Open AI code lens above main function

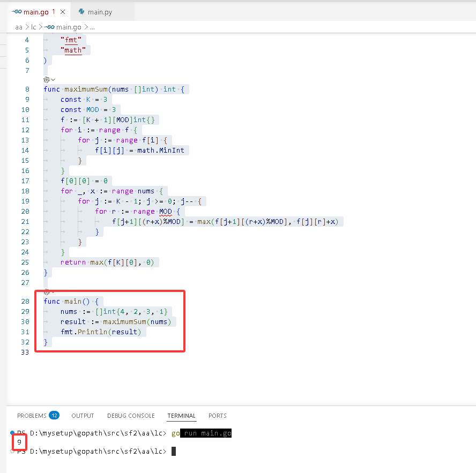coord(47,292)
